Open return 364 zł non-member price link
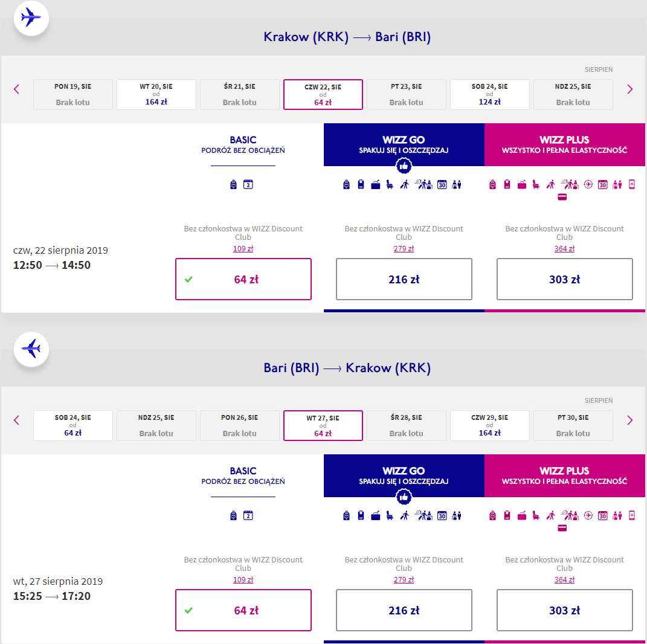 coord(564,579)
